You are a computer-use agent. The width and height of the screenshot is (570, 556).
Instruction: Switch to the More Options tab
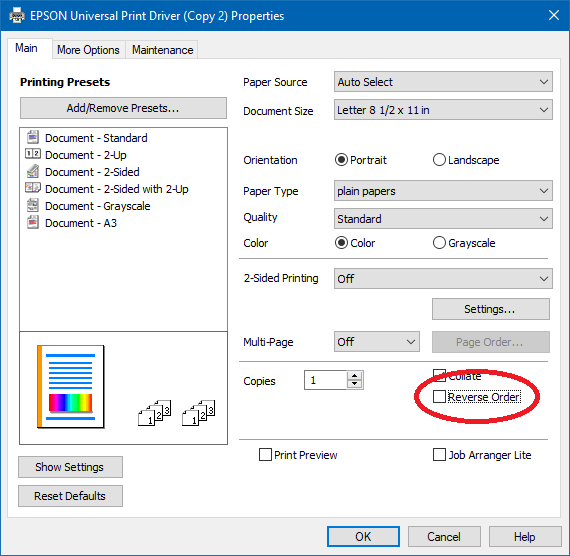[x=88, y=50]
